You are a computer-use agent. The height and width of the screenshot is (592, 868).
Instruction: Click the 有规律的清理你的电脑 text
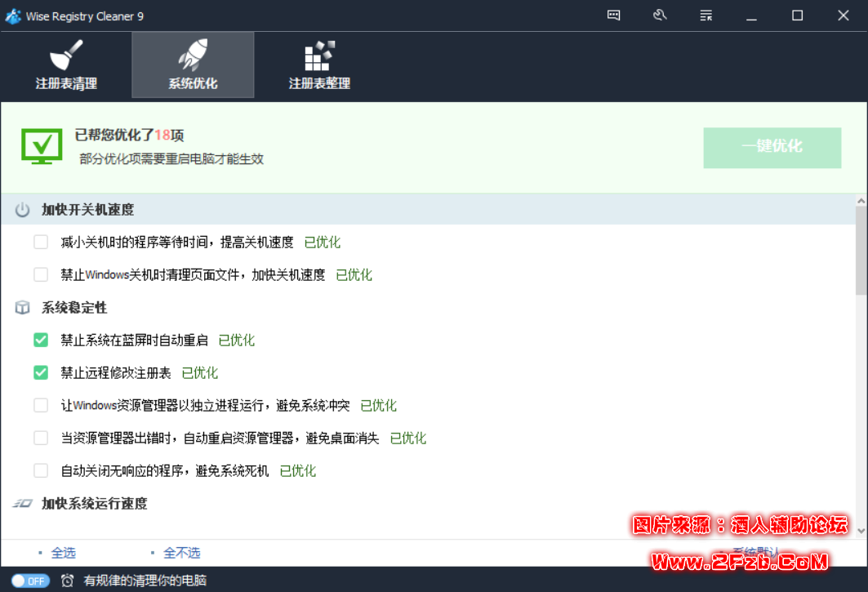coord(145,581)
